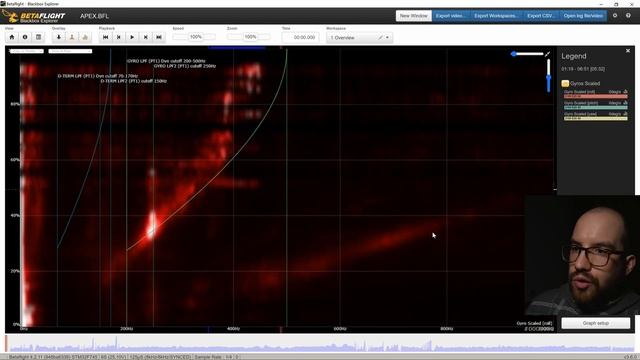Screen dimensions: 640x360
Task: Step back one frame in playback
Action: coord(119,37)
